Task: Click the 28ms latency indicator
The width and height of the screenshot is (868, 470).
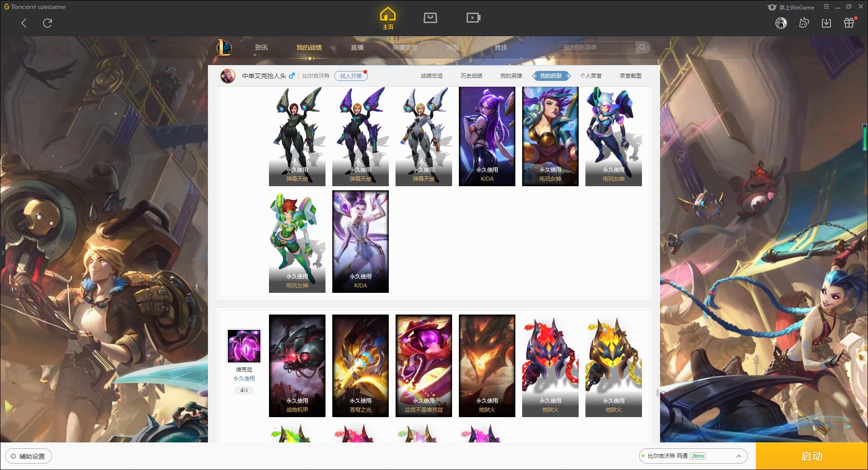Action: point(698,456)
